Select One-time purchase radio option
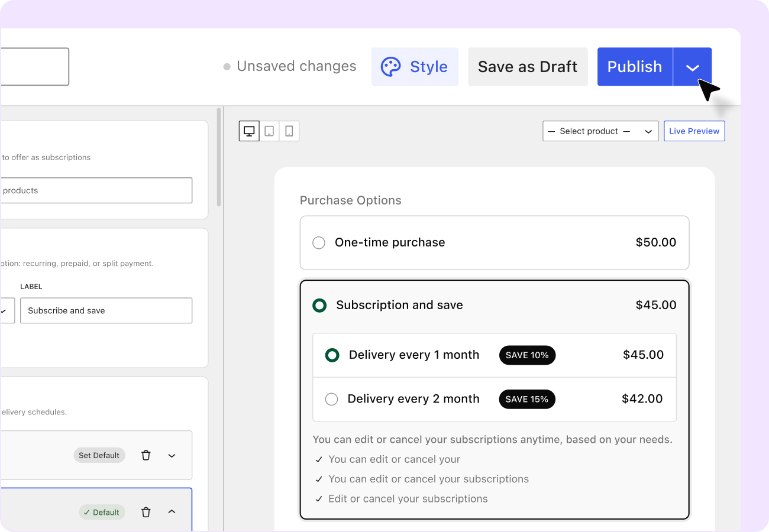Screen dimensions: 769x532 click(319, 243)
